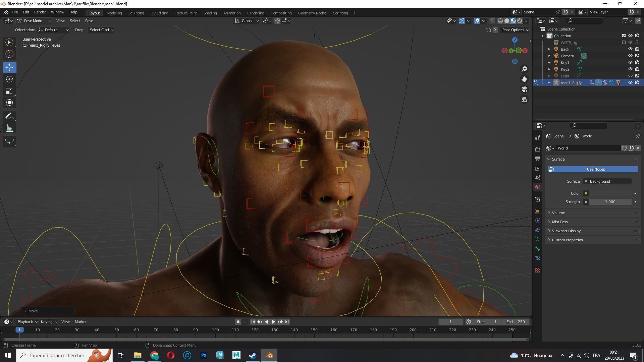The image size is (644, 362).
Task: Switch to the Shading workspace tab
Action: pyautogui.click(x=210, y=13)
